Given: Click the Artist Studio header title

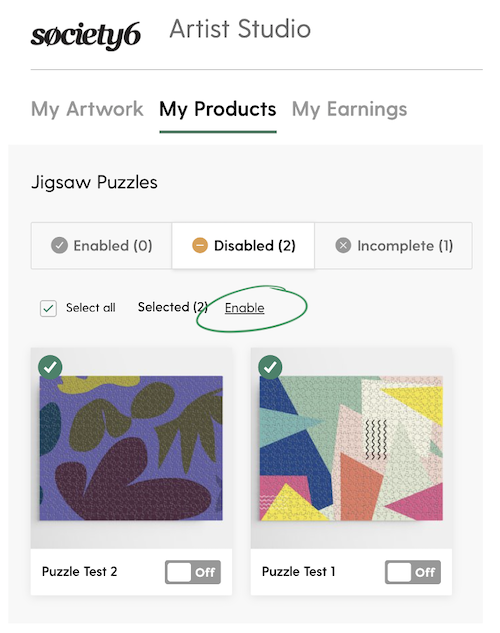Looking at the screenshot, I should click(240, 29).
